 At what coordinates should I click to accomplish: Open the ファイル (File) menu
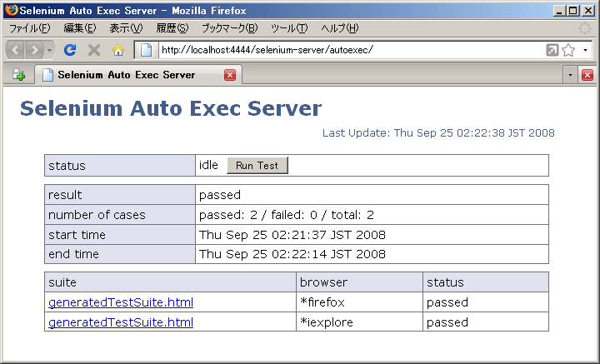(x=29, y=28)
